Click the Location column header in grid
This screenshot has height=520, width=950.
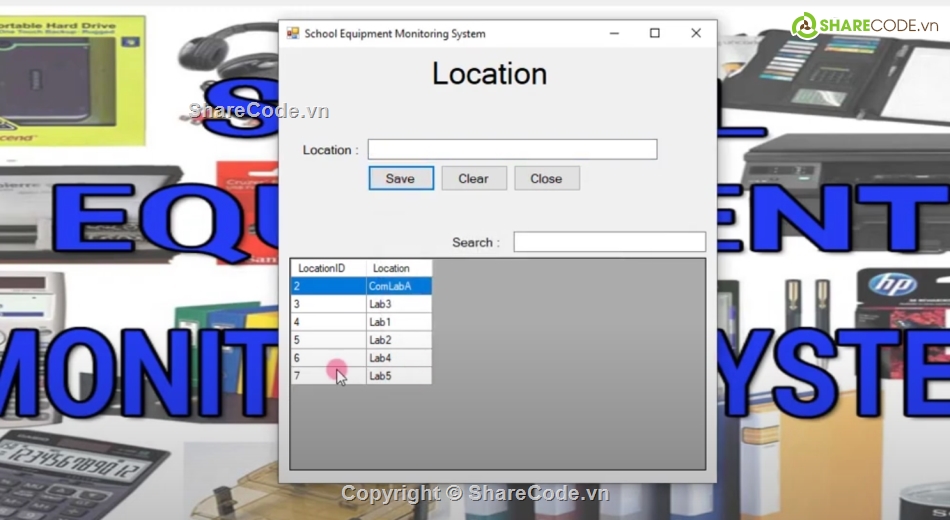click(x=398, y=268)
